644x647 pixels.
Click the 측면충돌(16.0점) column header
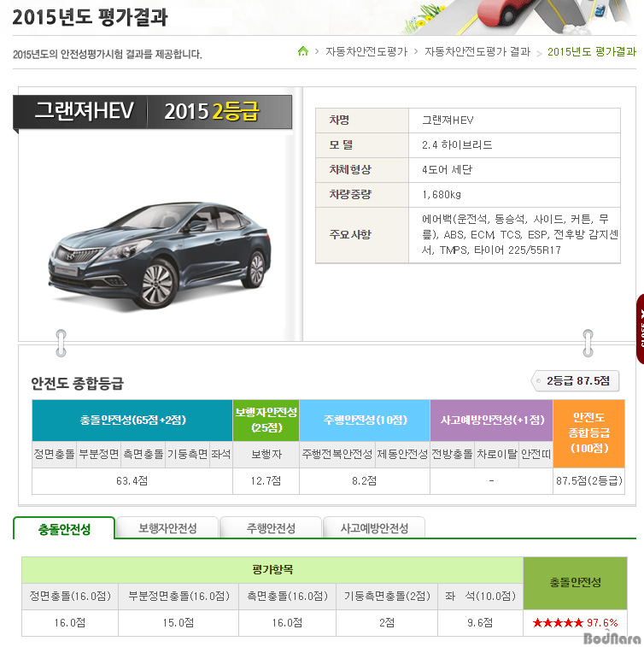click(287, 596)
